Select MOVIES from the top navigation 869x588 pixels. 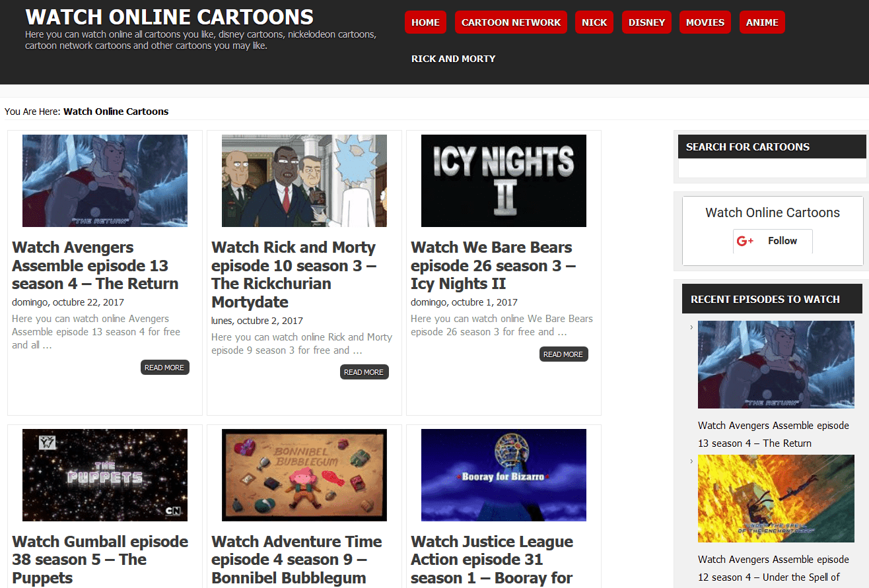coord(705,22)
